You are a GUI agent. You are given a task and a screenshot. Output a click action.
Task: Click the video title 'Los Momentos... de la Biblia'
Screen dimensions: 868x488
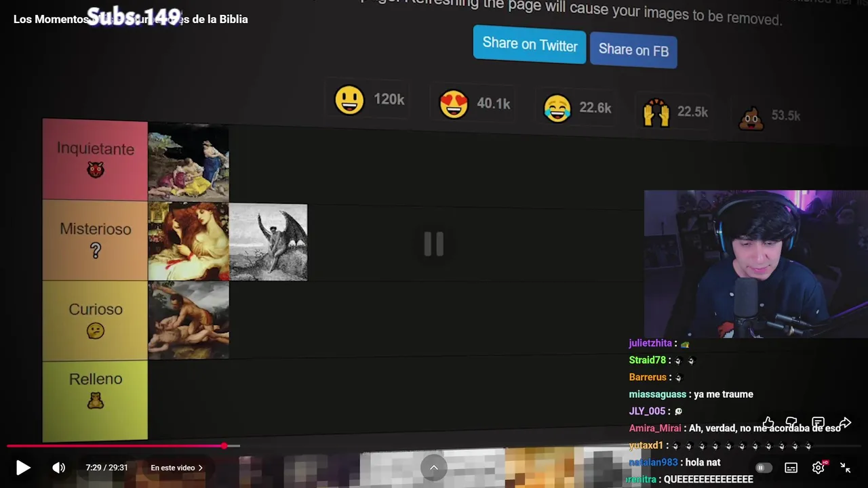pyautogui.click(x=131, y=19)
